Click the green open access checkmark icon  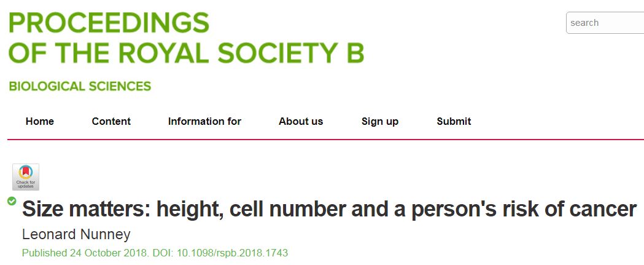point(12,201)
